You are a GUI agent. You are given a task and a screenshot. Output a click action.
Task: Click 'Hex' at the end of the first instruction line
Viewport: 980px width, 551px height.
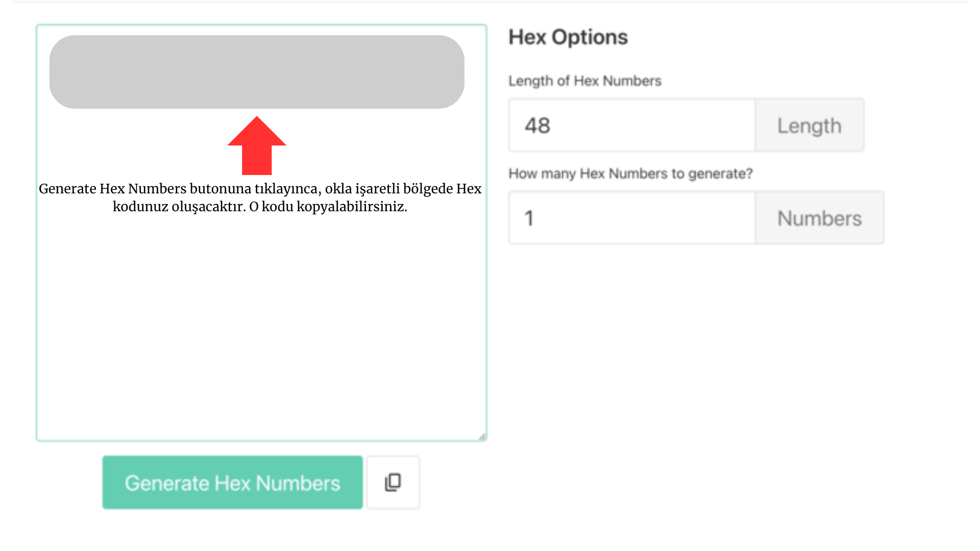tap(469, 189)
